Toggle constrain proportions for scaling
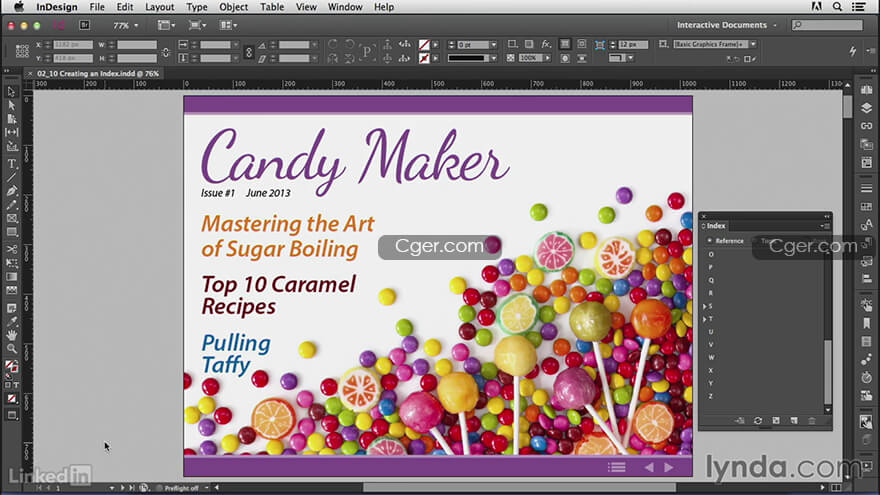Screen dimensions: 880x495 click(x=249, y=52)
